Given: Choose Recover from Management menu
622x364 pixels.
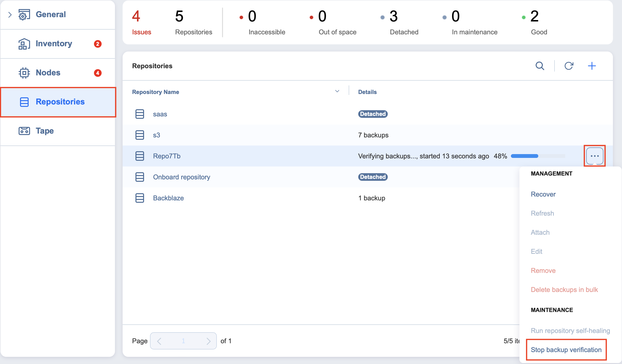Looking at the screenshot, I should pyautogui.click(x=543, y=194).
